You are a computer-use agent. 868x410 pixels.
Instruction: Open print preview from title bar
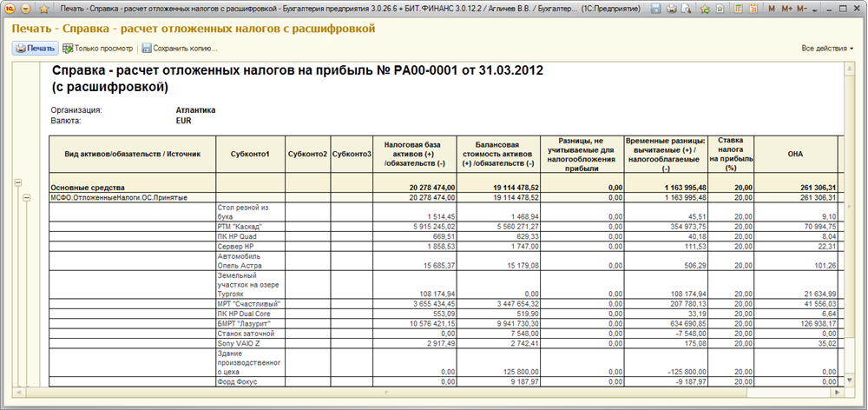tap(687, 9)
